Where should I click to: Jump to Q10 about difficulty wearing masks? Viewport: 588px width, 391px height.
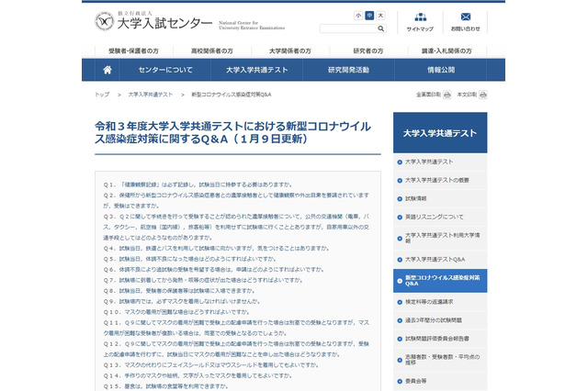[x=176, y=312]
